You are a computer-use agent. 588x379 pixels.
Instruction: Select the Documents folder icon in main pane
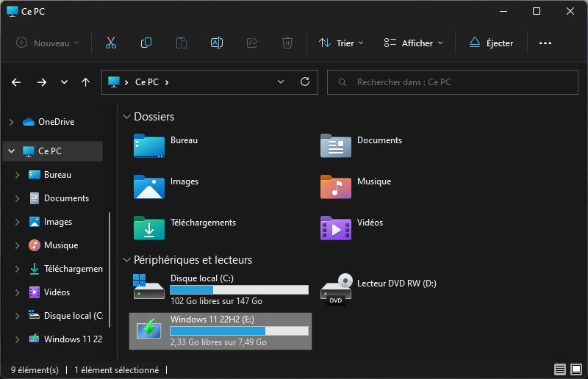[336, 145]
